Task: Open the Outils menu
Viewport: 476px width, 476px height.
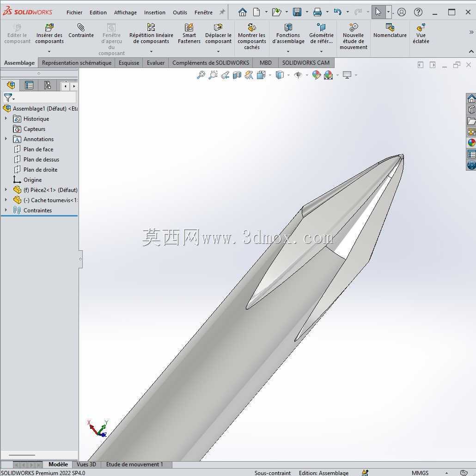Action: [x=180, y=12]
